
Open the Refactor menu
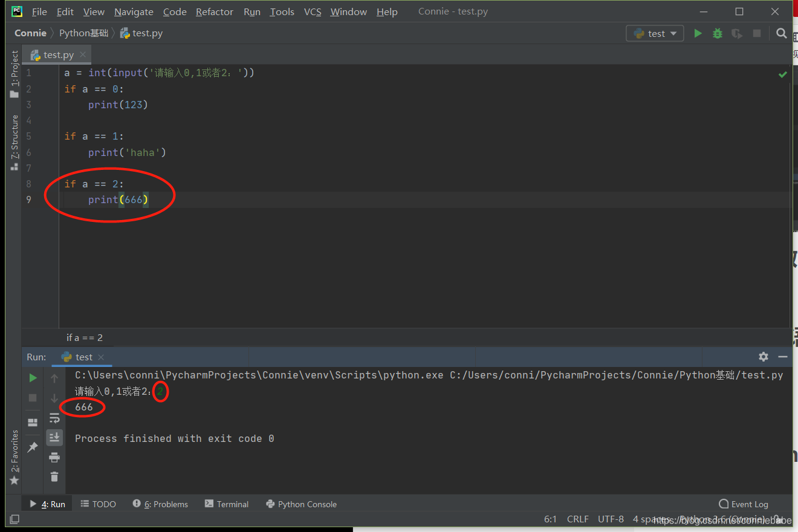[215, 12]
